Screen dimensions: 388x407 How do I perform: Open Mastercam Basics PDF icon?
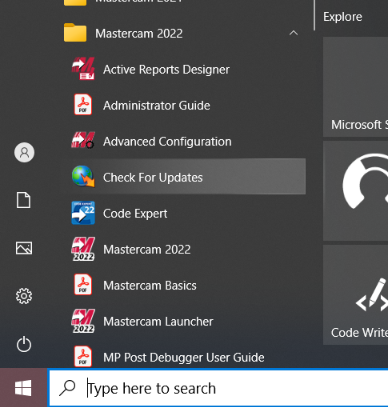click(83, 285)
